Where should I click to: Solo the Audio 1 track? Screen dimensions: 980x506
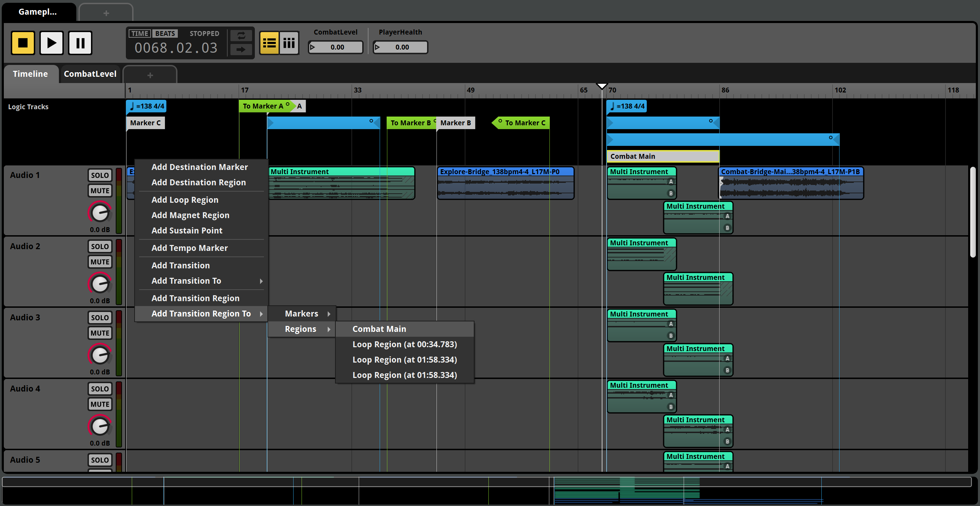[100, 175]
